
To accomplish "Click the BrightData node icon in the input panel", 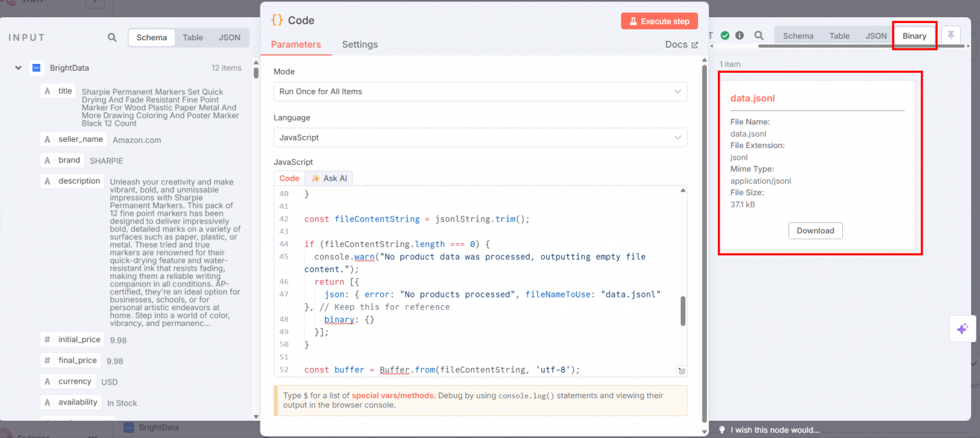I will click(x=35, y=68).
